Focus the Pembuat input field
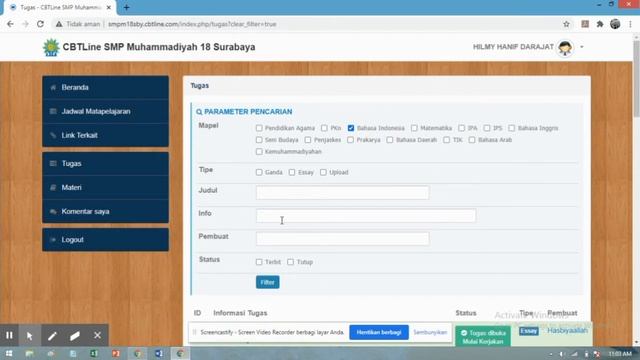Viewport: 640px width, 360px height. coord(342,239)
